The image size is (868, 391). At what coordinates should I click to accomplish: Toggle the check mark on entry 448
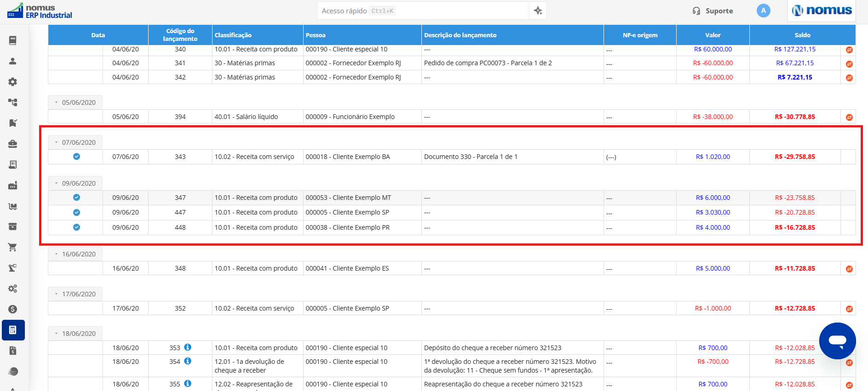[76, 227]
